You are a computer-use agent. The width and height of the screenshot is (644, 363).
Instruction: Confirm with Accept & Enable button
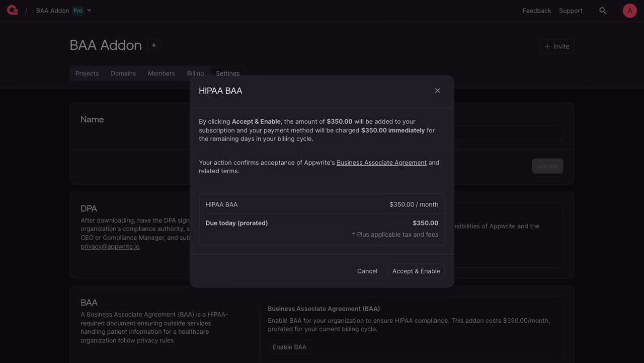click(416, 271)
